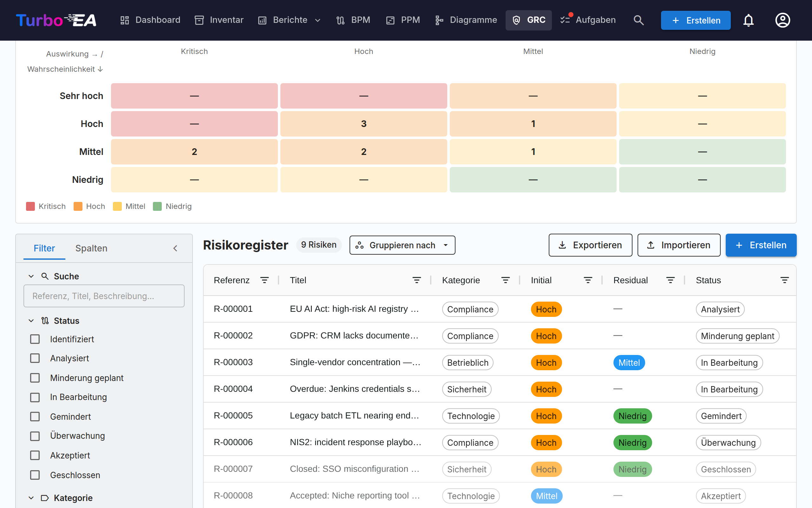
Task: Expand the Berichte menu dropdown
Action: pyautogui.click(x=289, y=20)
